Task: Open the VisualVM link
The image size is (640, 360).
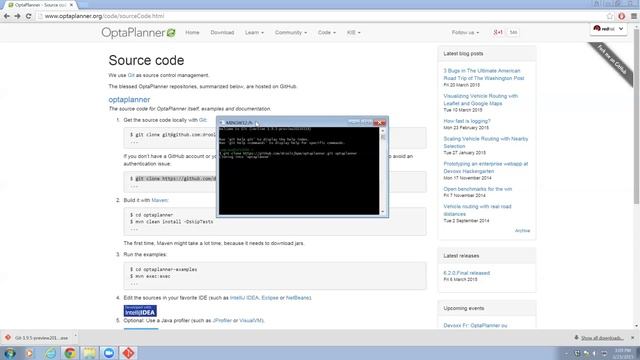Action: pyautogui.click(x=251, y=320)
